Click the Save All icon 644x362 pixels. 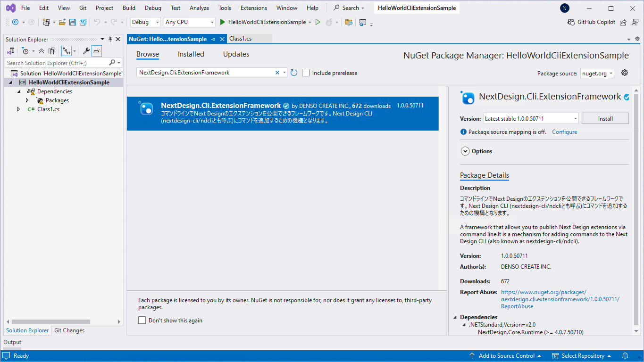(x=83, y=22)
